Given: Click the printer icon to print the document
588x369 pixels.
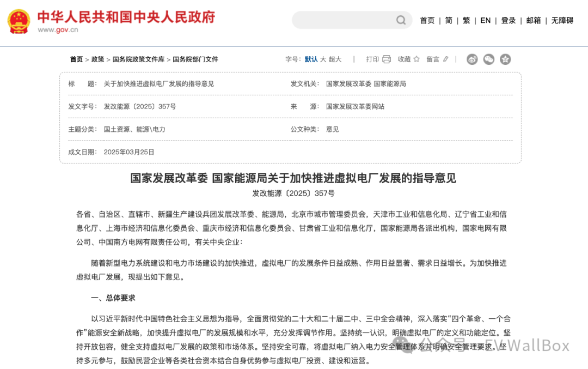Looking at the screenshot, I should coord(387,59).
